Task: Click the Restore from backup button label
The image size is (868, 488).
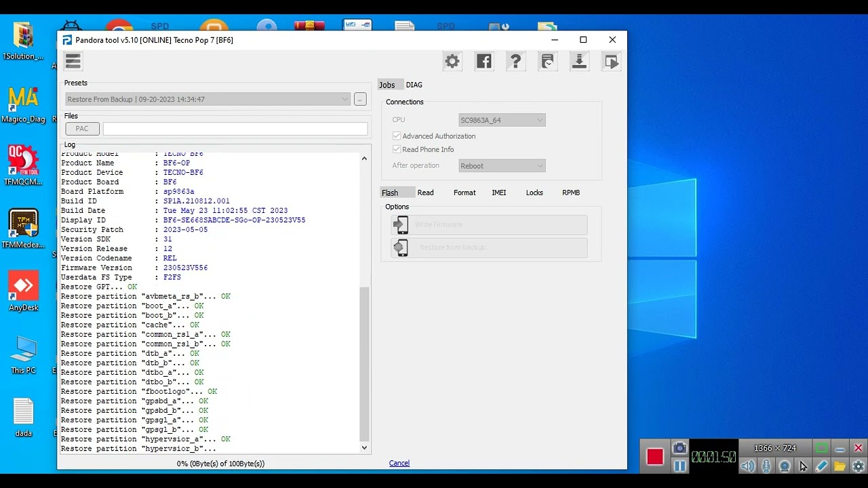Action: [x=453, y=247]
